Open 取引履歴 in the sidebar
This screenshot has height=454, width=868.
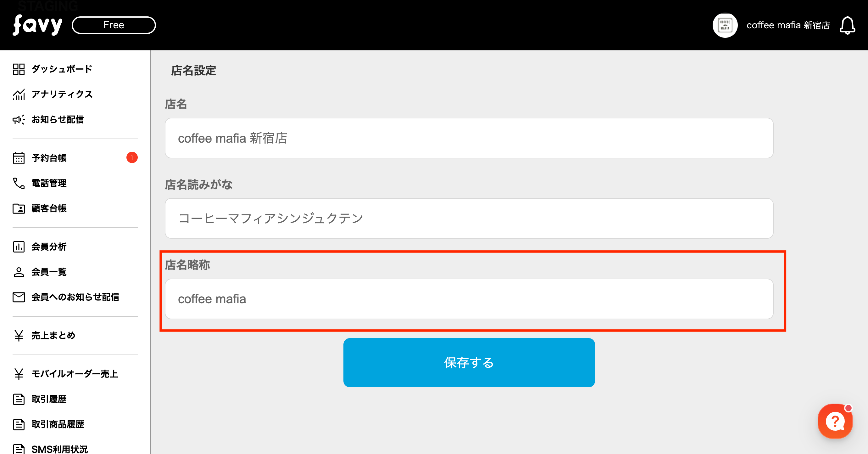49,399
